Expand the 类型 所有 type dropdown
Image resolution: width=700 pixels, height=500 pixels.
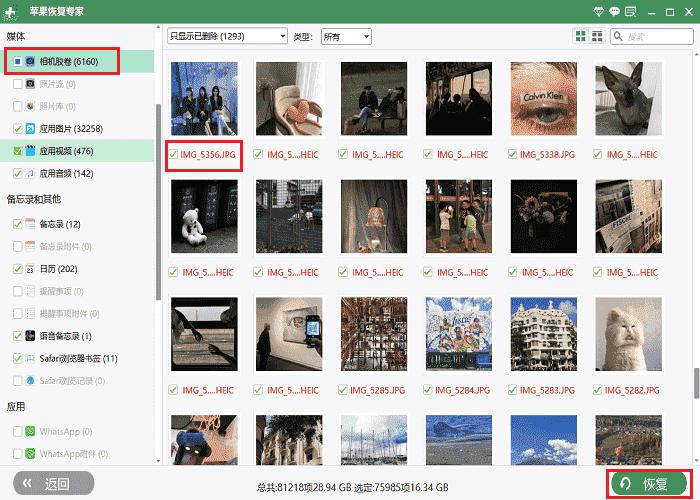point(345,36)
